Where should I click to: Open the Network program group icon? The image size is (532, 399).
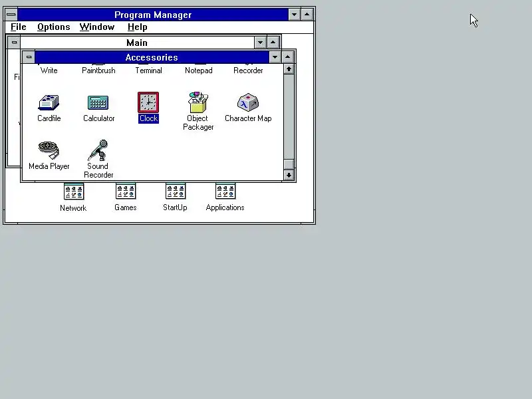pyautogui.click(x=74, y=192)
